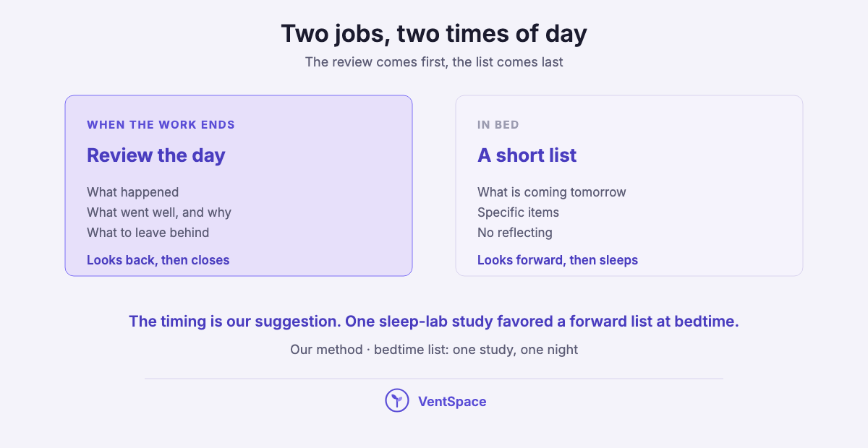
Task: Click the VentSpace brand name text
Action: pyautogui.click(x=452, y=401)
